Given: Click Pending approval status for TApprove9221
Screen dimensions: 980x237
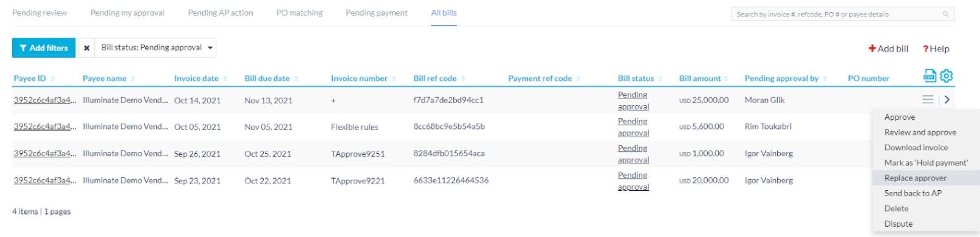Looking at the screenshot, I should click(x=633, y=180).
